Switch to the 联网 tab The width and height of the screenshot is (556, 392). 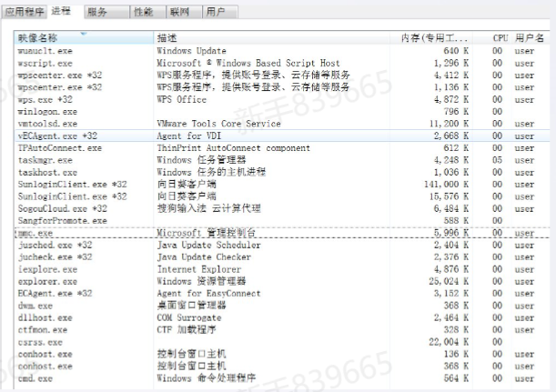click(x=184, y=12)
